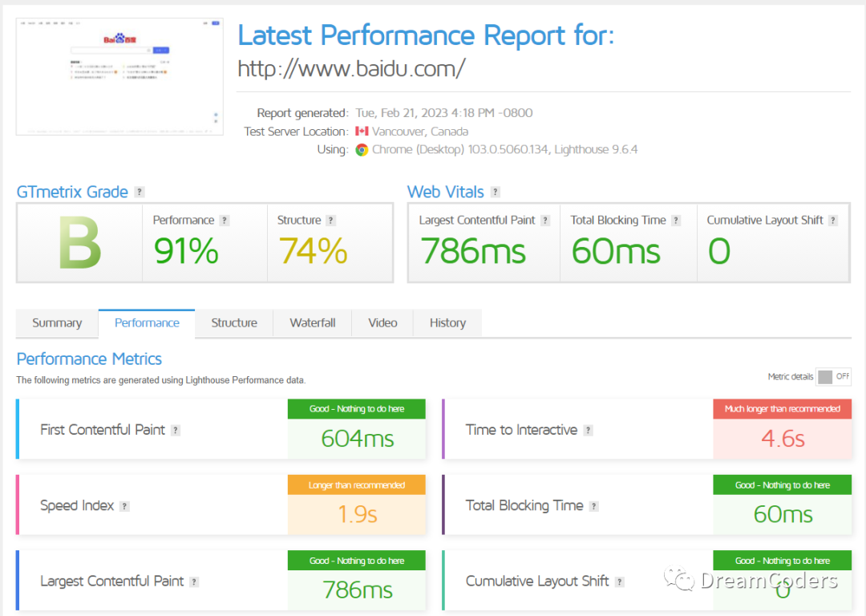
Task: Click the Time to Interactive metric label
Action: point(521,430)
